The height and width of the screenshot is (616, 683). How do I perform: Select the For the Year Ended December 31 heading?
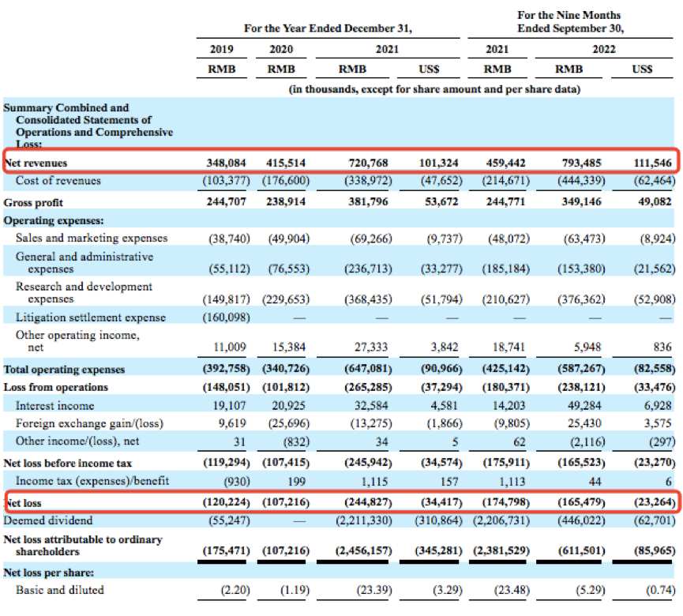point(328,28)
